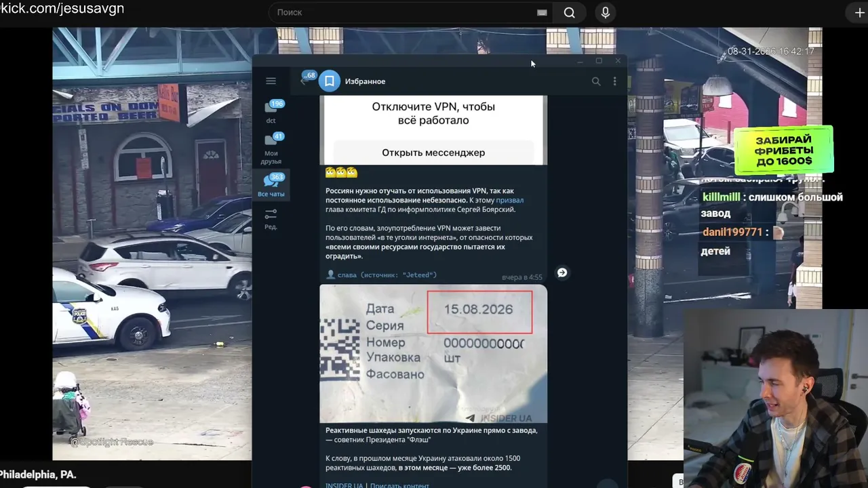Image resolution: width=868 pixels, height=488 pixels.
Task: Open the Saved Messages bookmark avatar
Action: tap(329, 81)
